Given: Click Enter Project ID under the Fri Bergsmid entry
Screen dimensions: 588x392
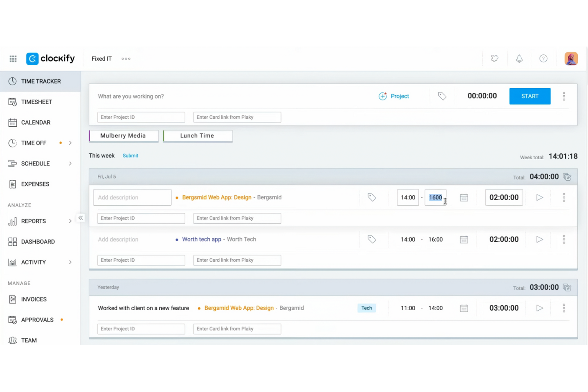Looking at the screenshot, I should pyautogui.click(x=141, y=218).
